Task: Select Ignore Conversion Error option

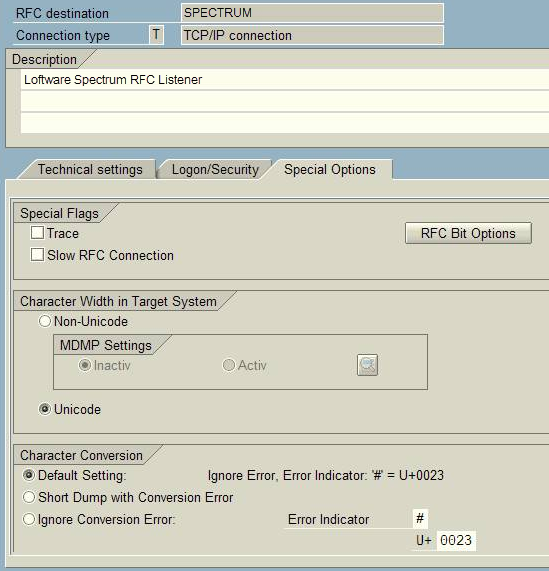Action: [x=29, y=519]
